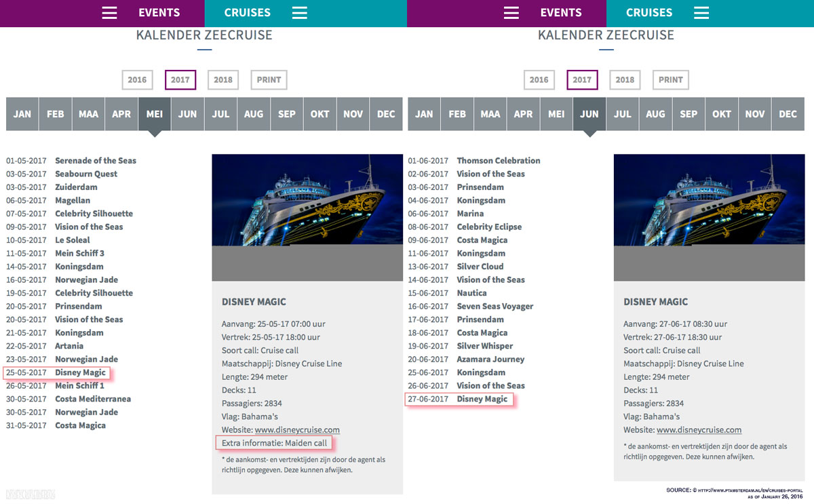Click 'Aanvang: 25-05-17 07:00 uur' text
The image size is (814, 504).
tap(273, 324)
